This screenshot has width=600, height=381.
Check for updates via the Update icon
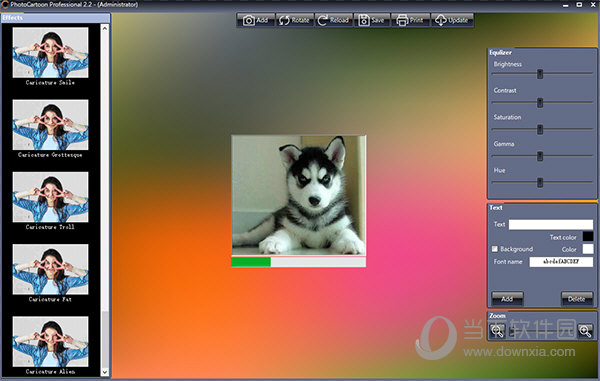click(452, 20)
